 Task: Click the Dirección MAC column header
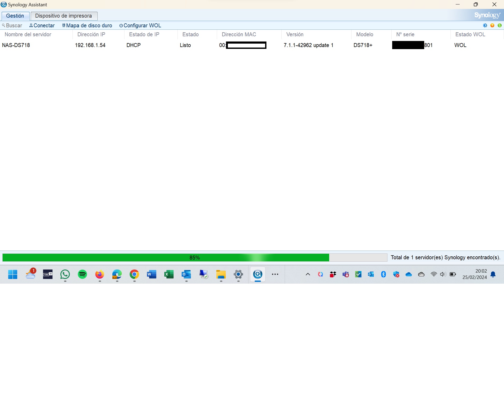tap(249, 34)
